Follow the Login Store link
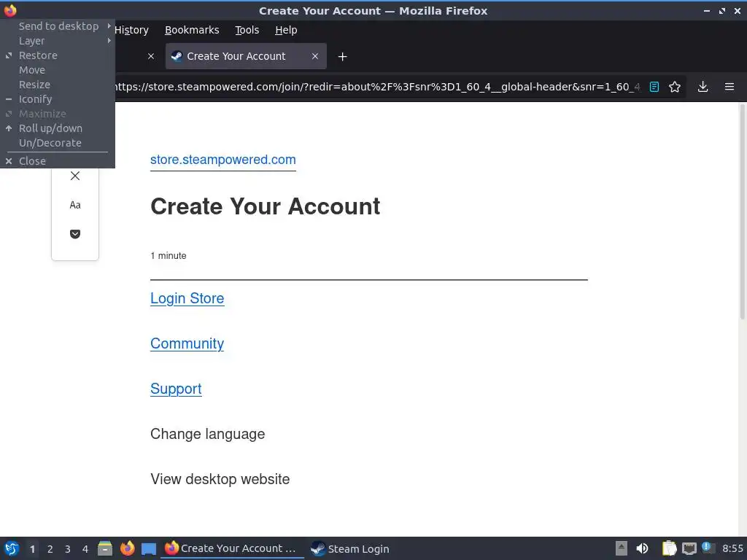 click(x=187, y=298)
